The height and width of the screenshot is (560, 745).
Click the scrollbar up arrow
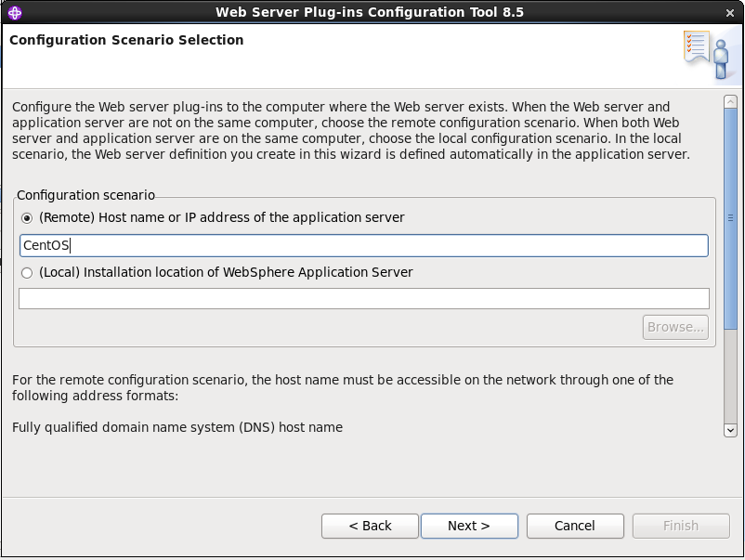tap(730, 101)
